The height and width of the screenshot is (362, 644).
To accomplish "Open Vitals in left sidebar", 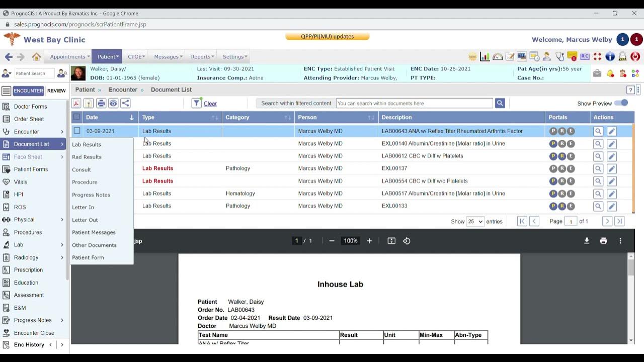I will click(21, 182).
